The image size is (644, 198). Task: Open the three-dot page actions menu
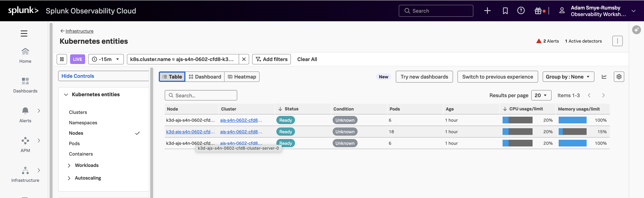click(617, 41)
